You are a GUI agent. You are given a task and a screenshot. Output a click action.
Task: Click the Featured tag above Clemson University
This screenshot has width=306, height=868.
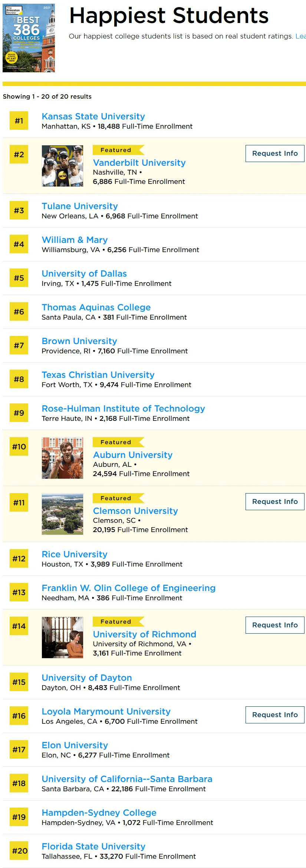pyautogui.click(x=118, y=498)
